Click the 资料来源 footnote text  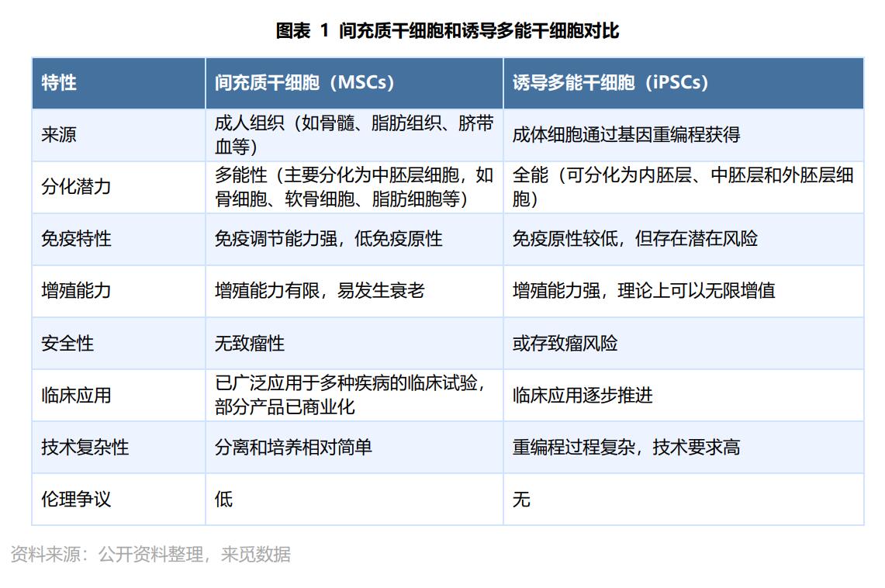(150, 554)
